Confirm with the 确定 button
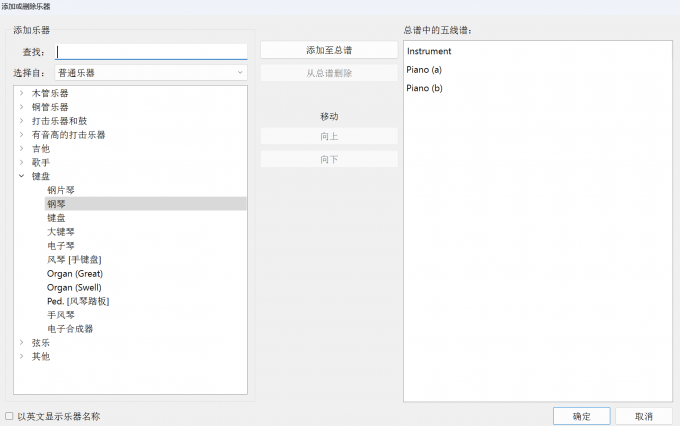This screenshot has width=680, height=426. [582, 416]
